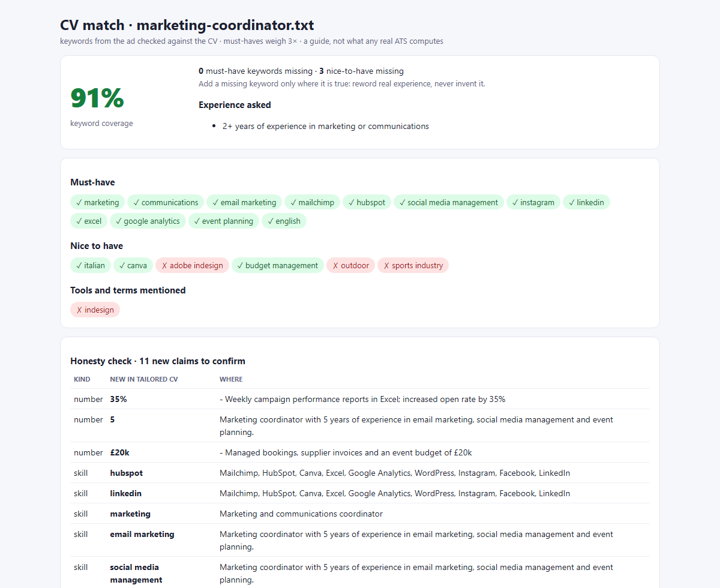Select the 'WHERE' column header

click(231, 379)
